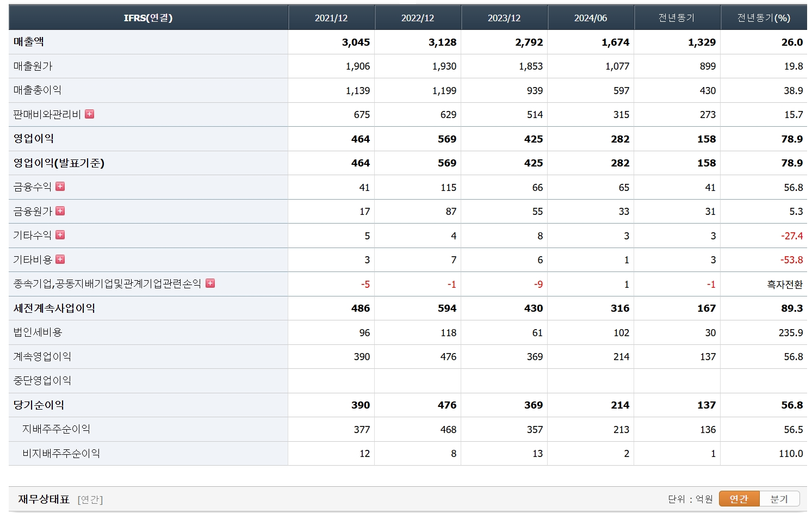The height and width of the screenshot is (513, 812).
Task: Click the 468 지배주주순이익 value
Action: coord(448,430)
